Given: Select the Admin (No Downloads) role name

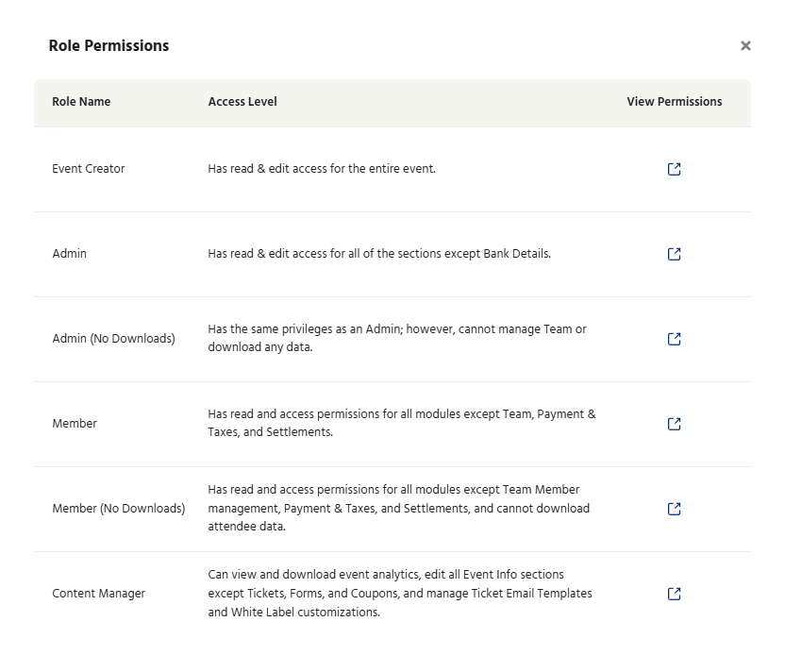Looking at the screenshot, I should click(113, 339).
